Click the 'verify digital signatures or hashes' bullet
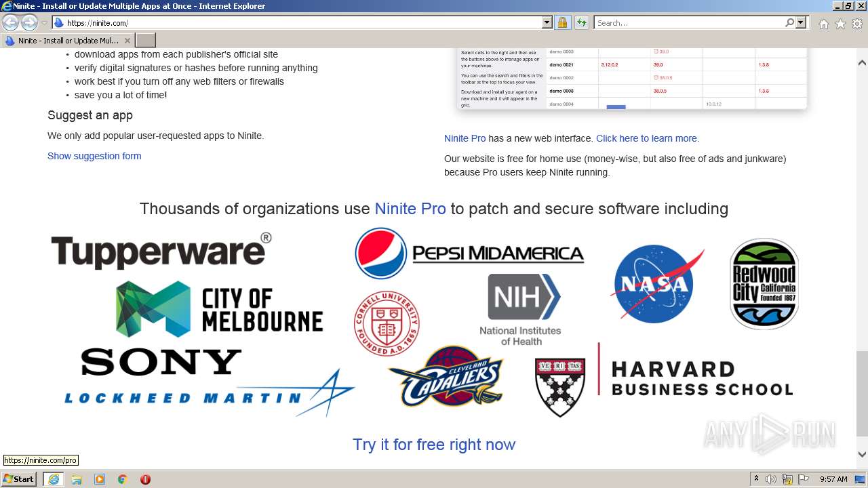This screenshot has width=868, height=488. click(x=196, y=68)
